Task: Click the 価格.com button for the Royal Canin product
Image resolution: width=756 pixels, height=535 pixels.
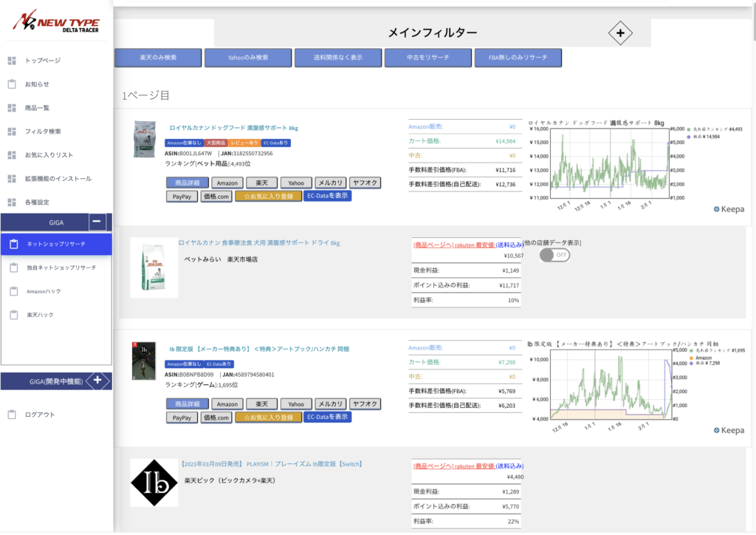Action: tap(216, 197)
